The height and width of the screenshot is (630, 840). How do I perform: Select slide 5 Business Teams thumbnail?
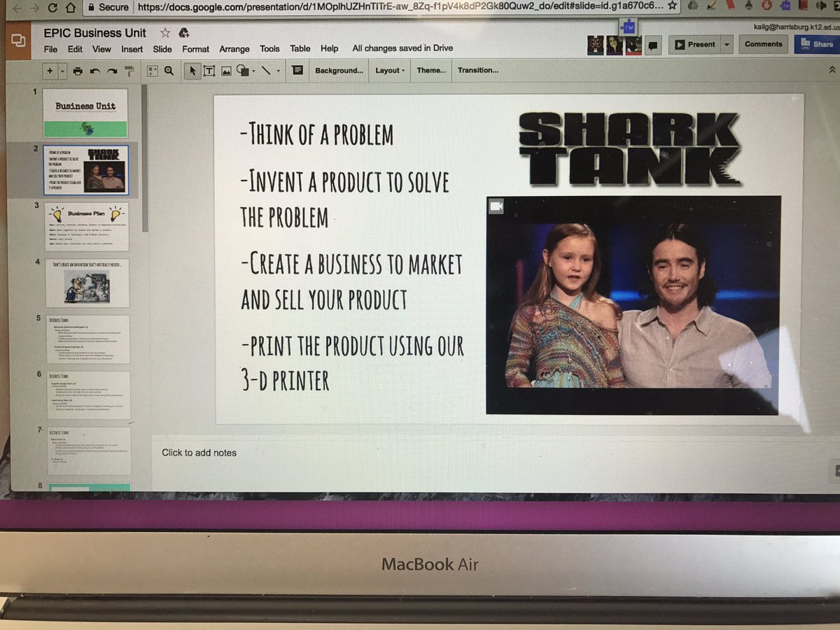click(x=87, y=339)
